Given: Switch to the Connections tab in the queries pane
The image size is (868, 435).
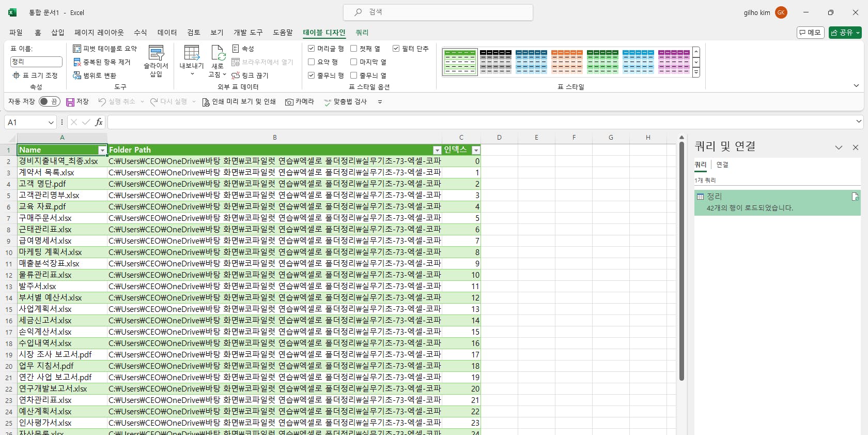Looking at the screenshot, I should (722, 164).
